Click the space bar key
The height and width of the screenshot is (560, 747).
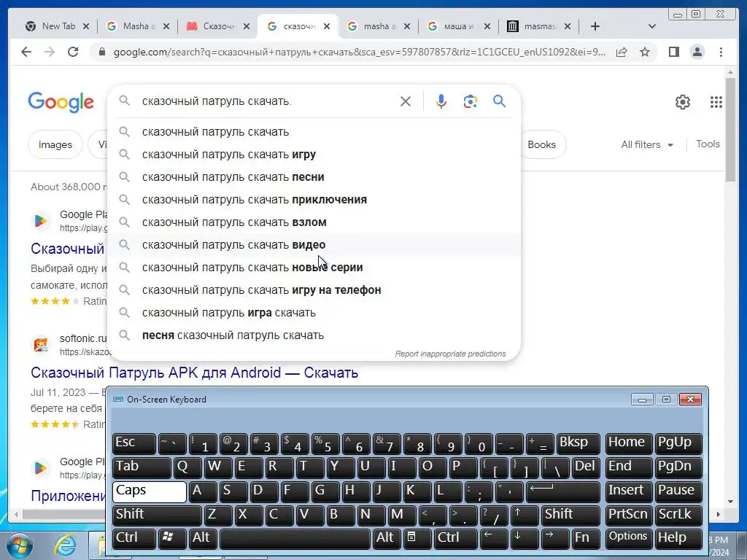tap(295, 537)
